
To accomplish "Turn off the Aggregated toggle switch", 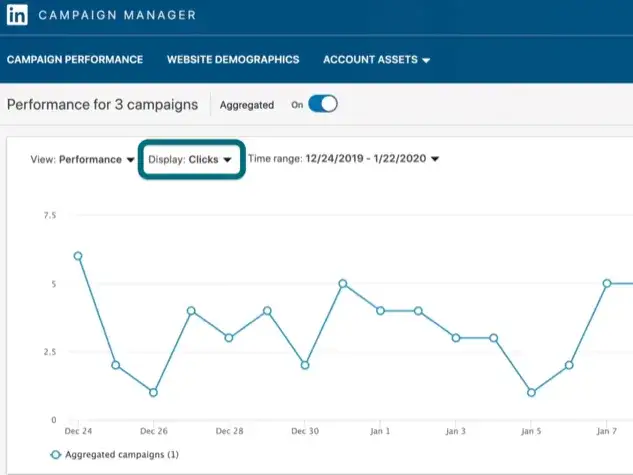I will point(323,105).
